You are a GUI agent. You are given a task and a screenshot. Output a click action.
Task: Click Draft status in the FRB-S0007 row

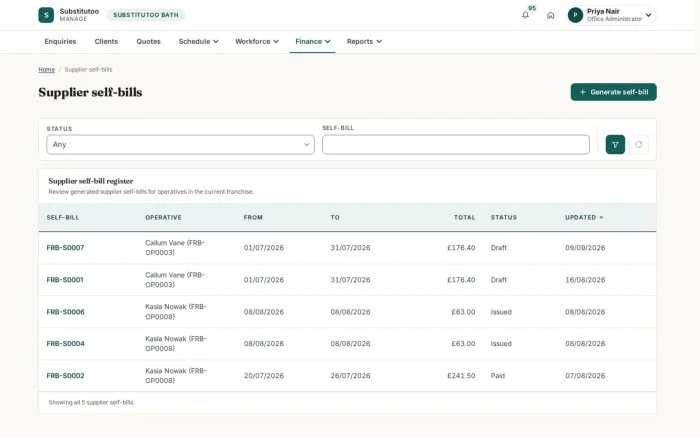[499, 248]
